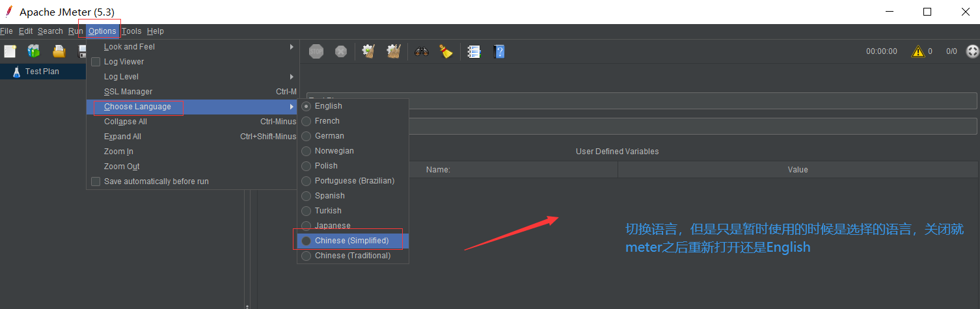Click the User Defined Variables label

617,152
